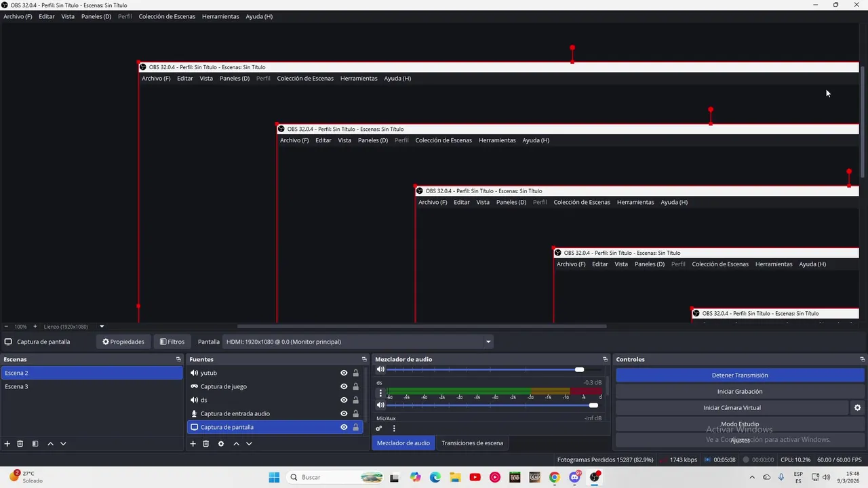
Task: Undock the Mezclador de audio panel
Action: pos(605,359)
